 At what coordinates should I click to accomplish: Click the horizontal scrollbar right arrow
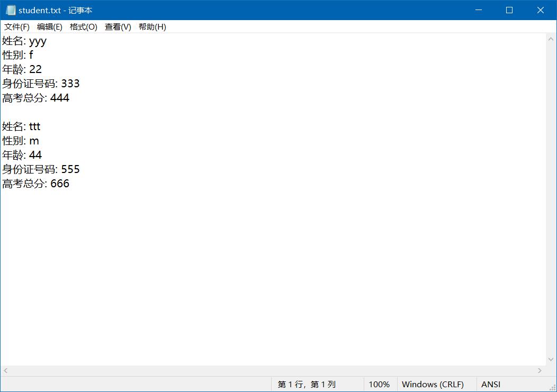pos(540,371)
